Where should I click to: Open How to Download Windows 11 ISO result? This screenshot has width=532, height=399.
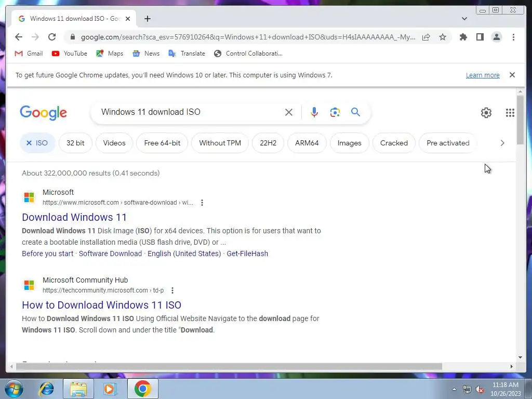coord(101,305)
